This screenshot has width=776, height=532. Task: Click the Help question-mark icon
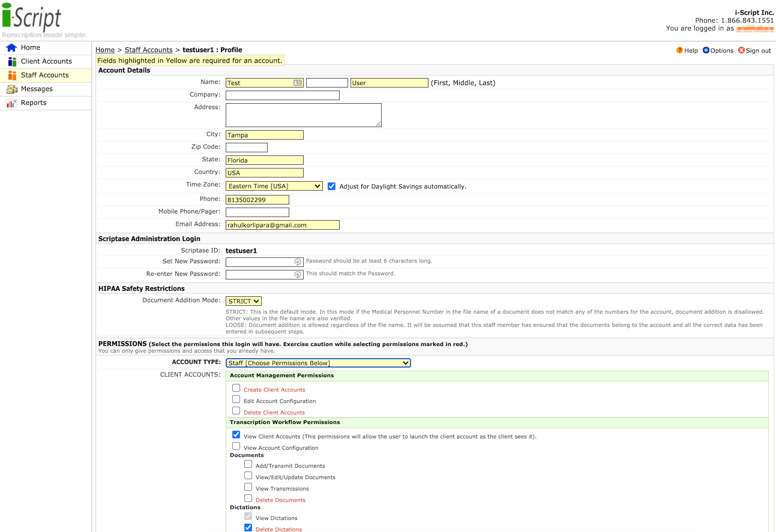(x=679, y=50)
